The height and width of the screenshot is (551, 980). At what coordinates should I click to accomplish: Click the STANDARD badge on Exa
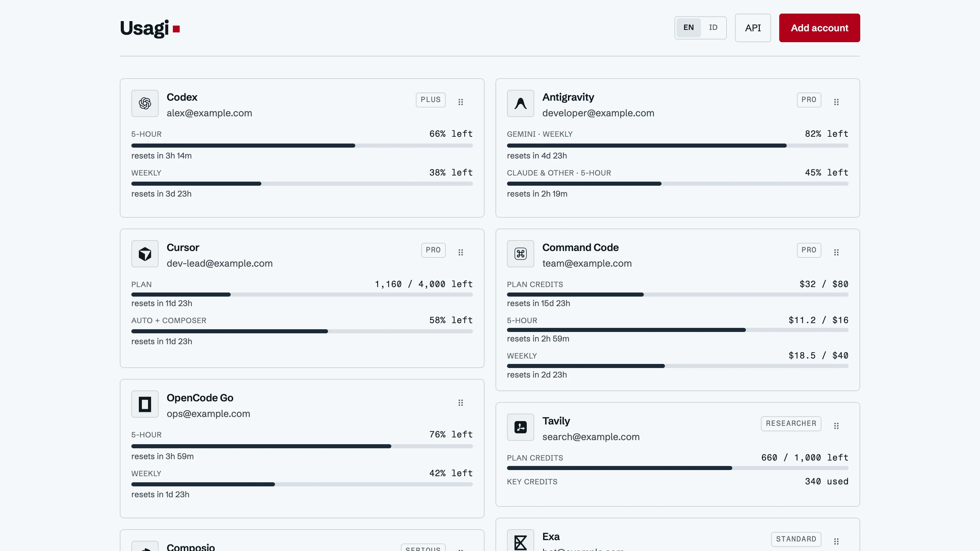point(796,539)
